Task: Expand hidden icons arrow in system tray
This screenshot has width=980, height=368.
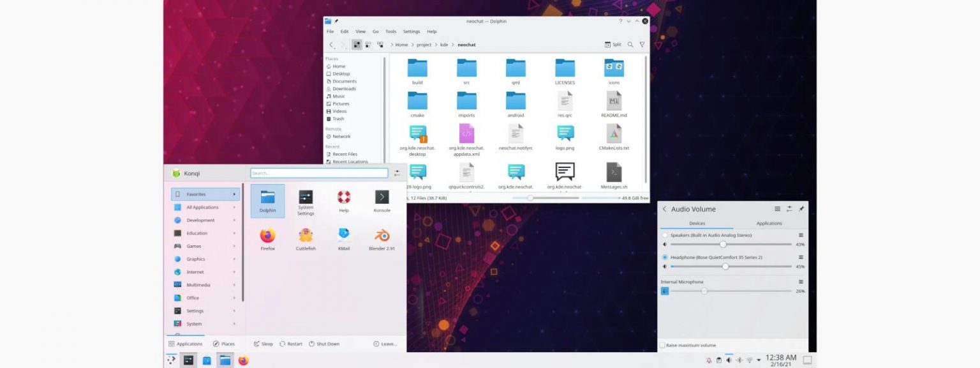Action: [x=759, y=360]
